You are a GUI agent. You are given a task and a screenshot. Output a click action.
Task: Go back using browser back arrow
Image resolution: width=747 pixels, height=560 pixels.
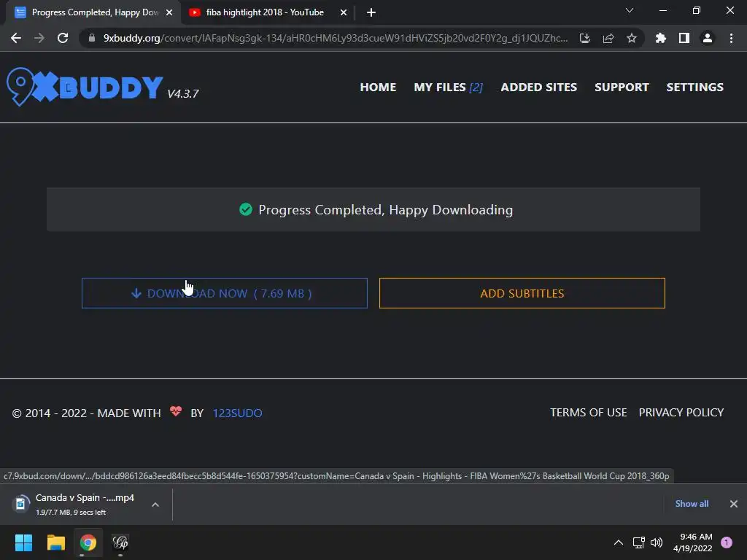(x=16, y=38)
